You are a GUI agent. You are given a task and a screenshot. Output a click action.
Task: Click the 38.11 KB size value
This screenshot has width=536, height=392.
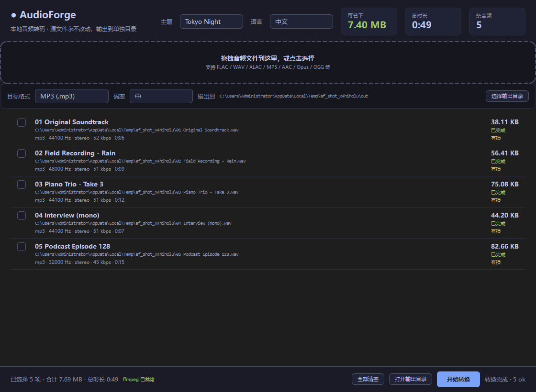coord(504,122)
